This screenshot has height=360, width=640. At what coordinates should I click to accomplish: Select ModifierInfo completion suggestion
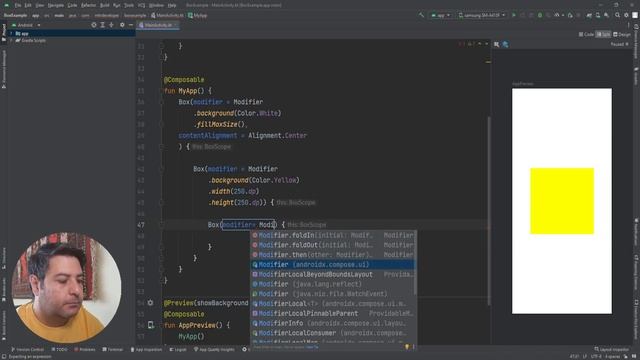(333, 323)
